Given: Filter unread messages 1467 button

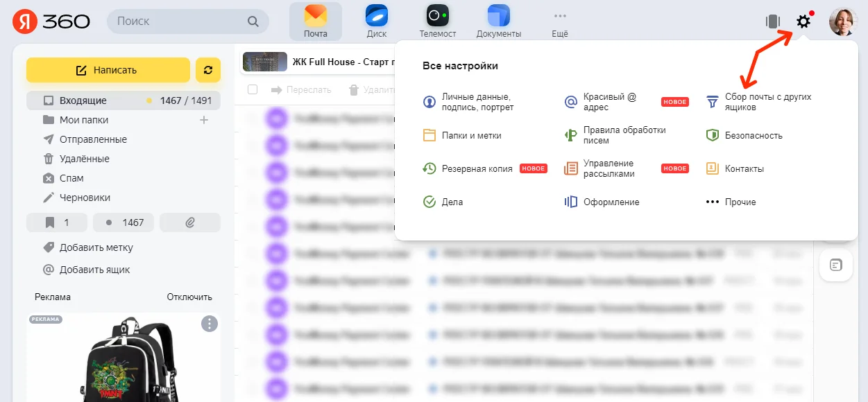Looking at the screenshot, I should click(124, 222).
